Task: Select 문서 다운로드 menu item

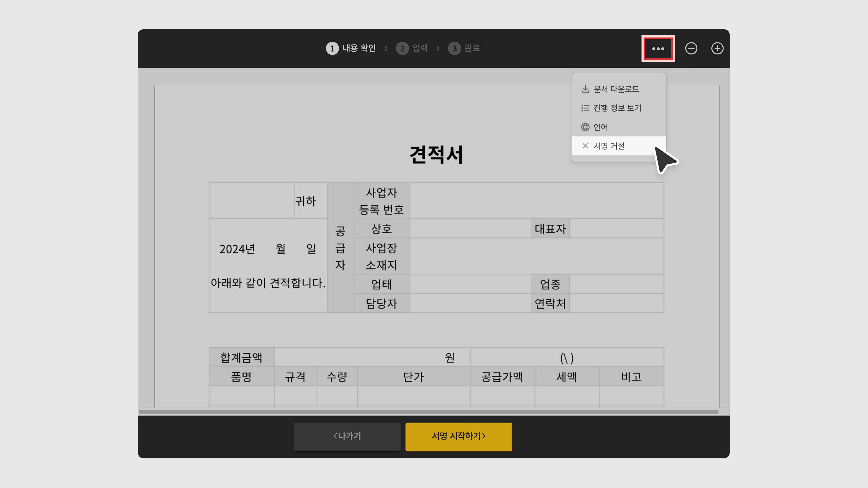Action: click(x=616, y=89)
